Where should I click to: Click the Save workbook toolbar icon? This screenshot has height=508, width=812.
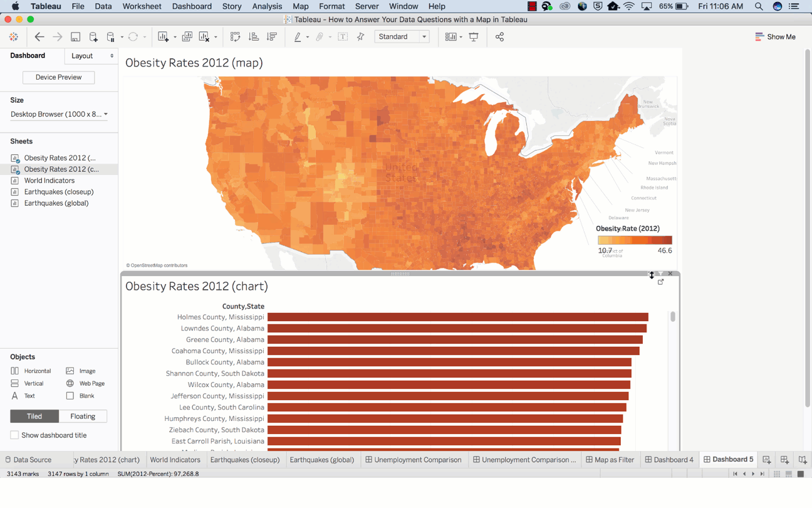75,37
